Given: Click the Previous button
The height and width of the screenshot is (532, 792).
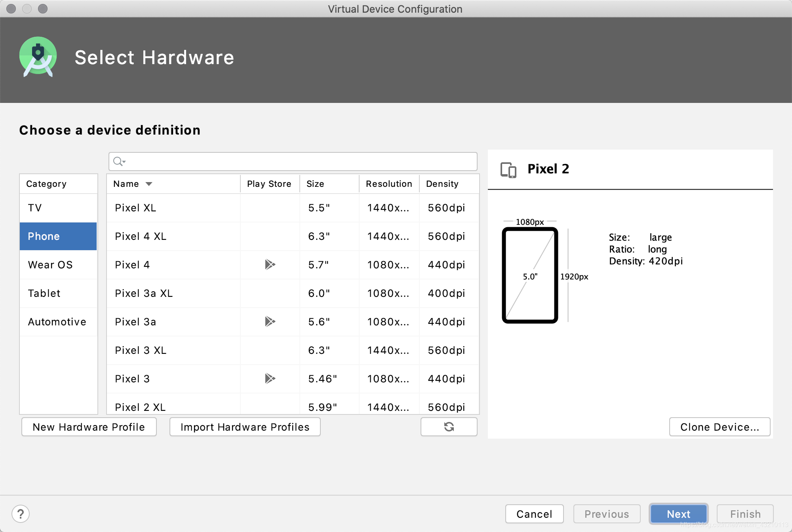Looking at the screenshot, I should (607, 514).
